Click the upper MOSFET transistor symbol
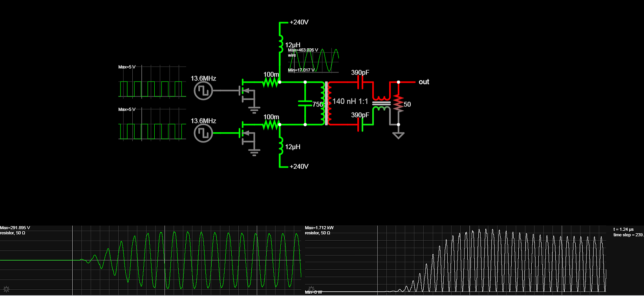 tap(247, 91)
